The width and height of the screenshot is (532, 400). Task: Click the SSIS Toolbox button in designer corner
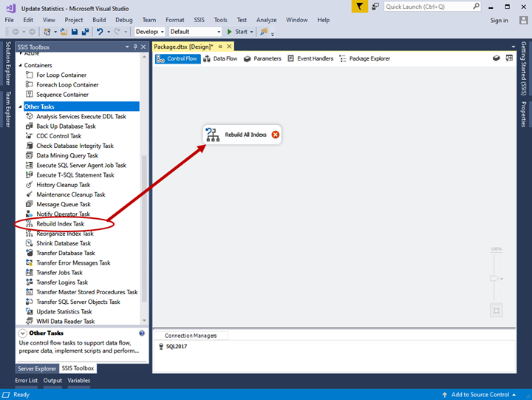(496, 58)
